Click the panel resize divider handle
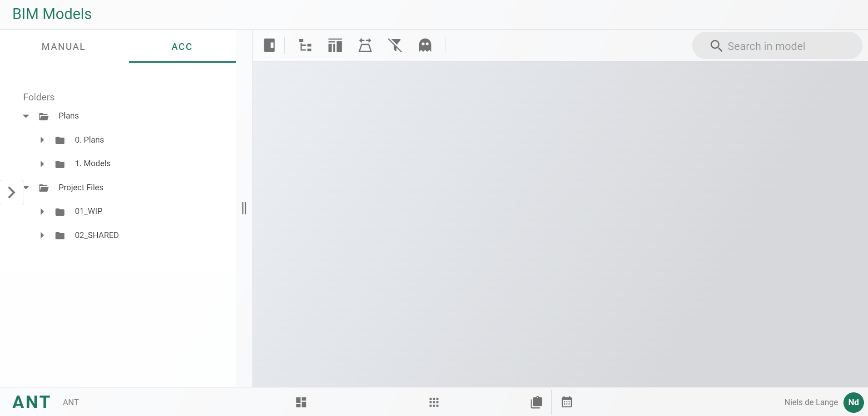The width and height of the screenshot is (868, 416). point(244,208)
